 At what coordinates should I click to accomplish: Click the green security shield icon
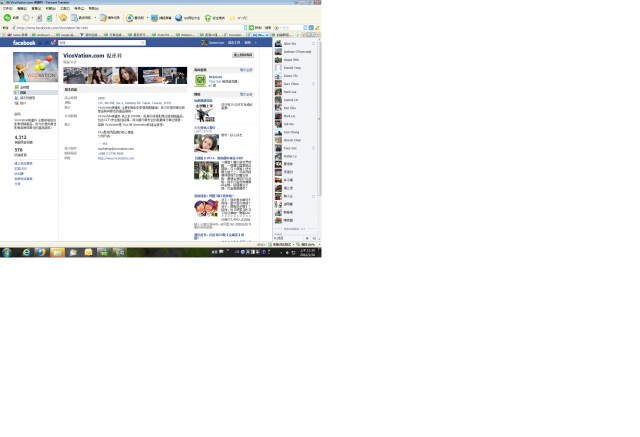pos(208,18)
